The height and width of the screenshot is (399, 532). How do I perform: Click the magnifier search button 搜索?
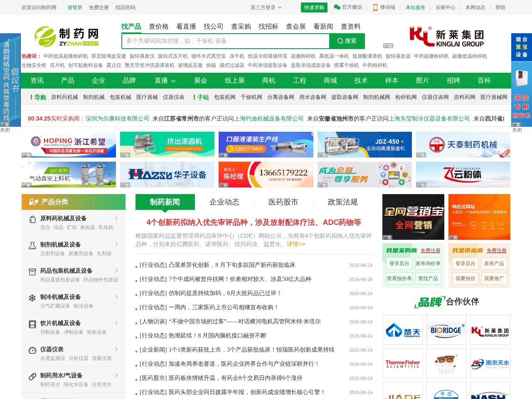pos(347,41)
